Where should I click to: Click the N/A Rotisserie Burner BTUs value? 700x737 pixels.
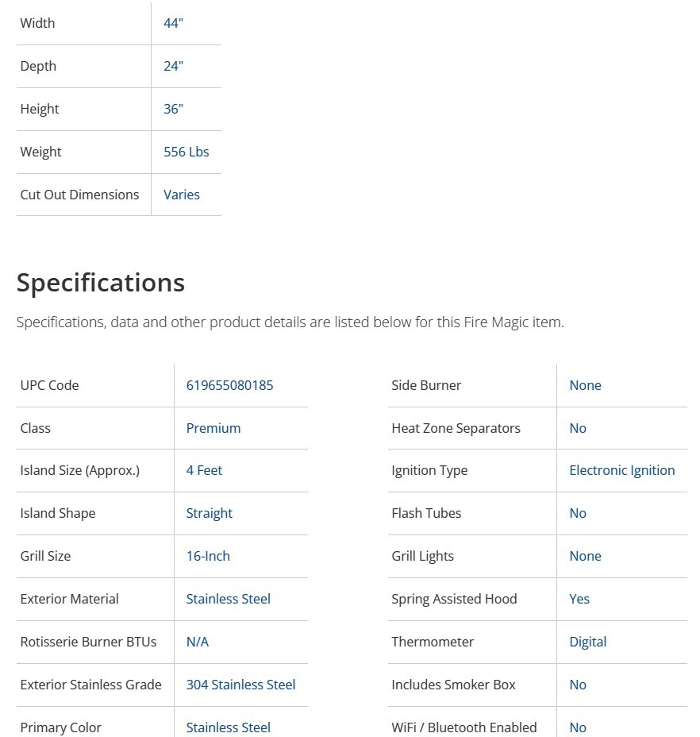[x=197, y=642]
